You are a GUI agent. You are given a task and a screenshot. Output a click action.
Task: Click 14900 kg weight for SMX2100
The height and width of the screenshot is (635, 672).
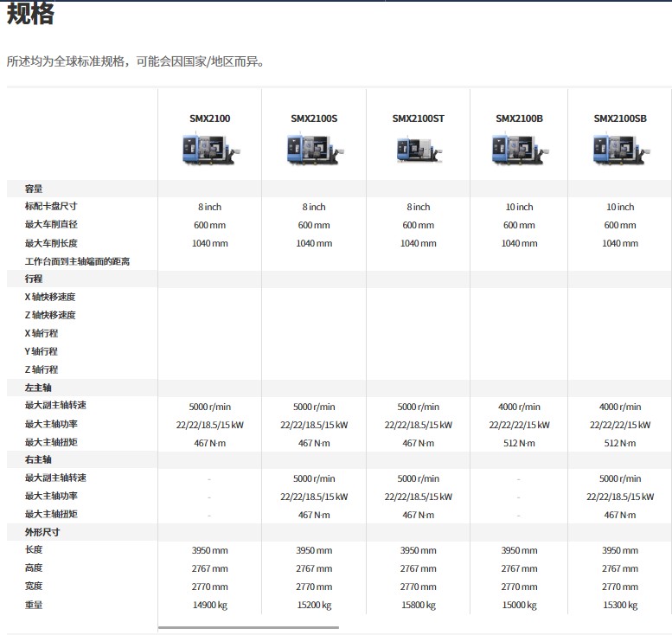[210, 605]
